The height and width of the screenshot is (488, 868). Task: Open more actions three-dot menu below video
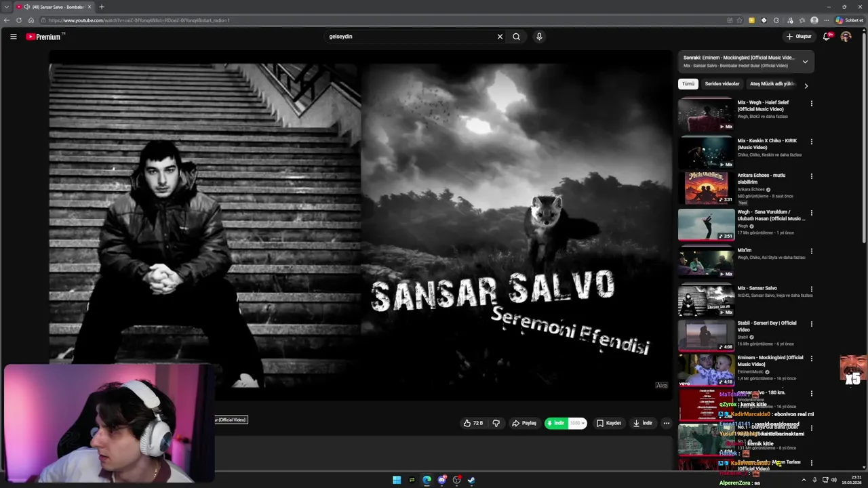666,423
